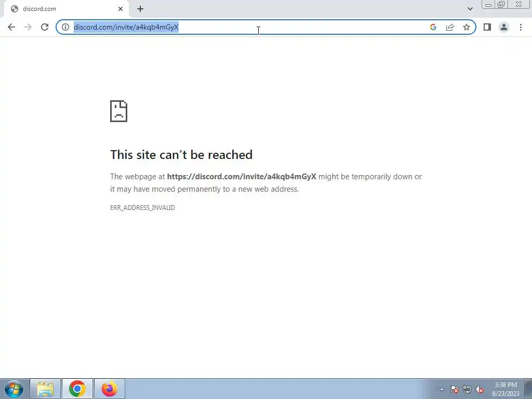Bookmark this tab with the star
Viewport: 532px width, 399px height.
(467, 27)
